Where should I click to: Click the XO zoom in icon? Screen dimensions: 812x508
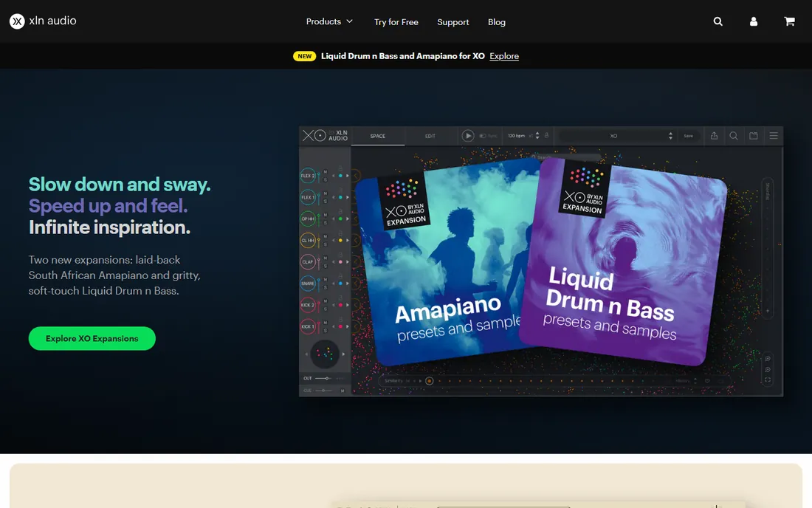tap(768, 358)
